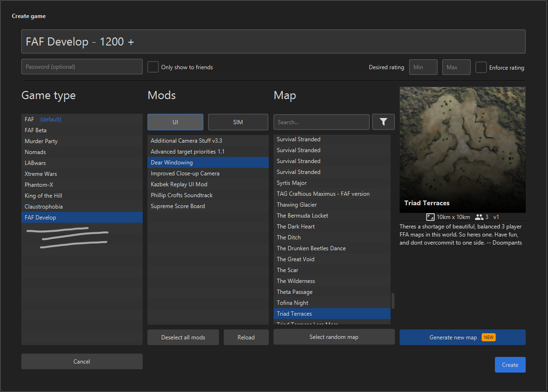The image size is (548, 392).
Task: Select The Great Void map
Action: pos(332,259)
